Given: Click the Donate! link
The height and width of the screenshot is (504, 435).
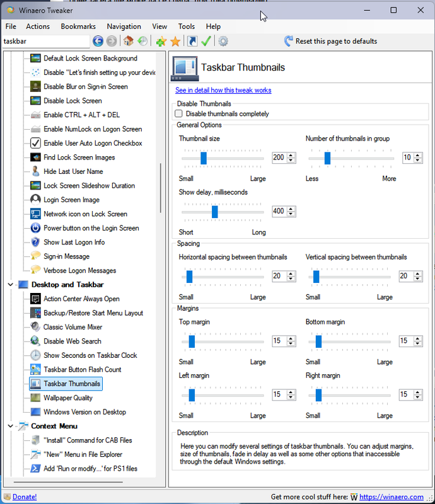Looking at the screenshot, I should pos(25,496).
